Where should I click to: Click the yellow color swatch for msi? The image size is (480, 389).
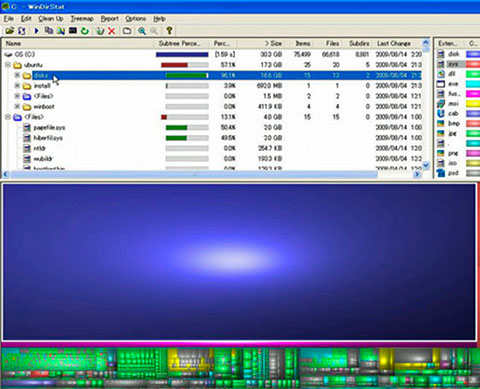pos(473,104)
